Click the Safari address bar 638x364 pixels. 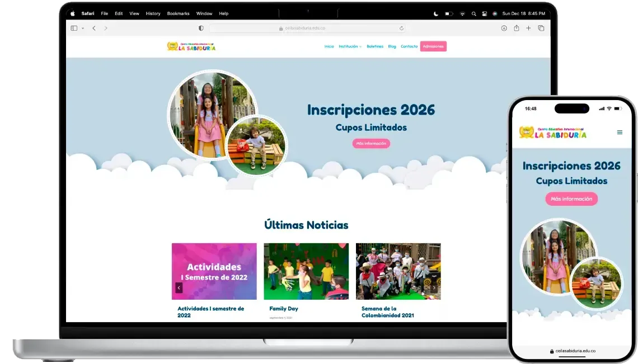click(307, 28)
